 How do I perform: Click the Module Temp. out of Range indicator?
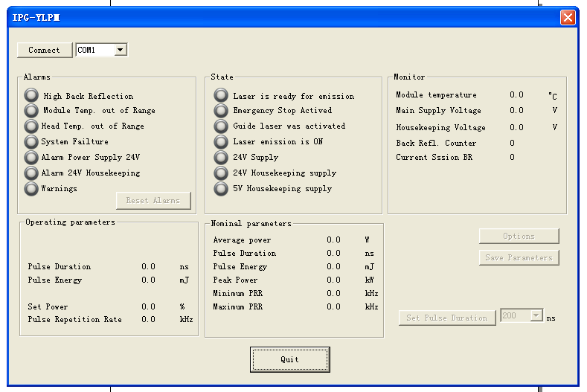coord(31,110)
